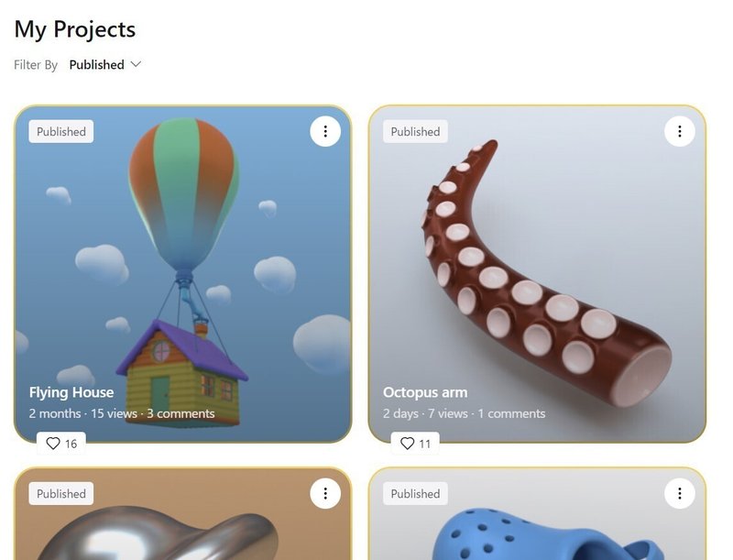
Task: Click Published badge on metallic shape card
Action: pos(61,493)
